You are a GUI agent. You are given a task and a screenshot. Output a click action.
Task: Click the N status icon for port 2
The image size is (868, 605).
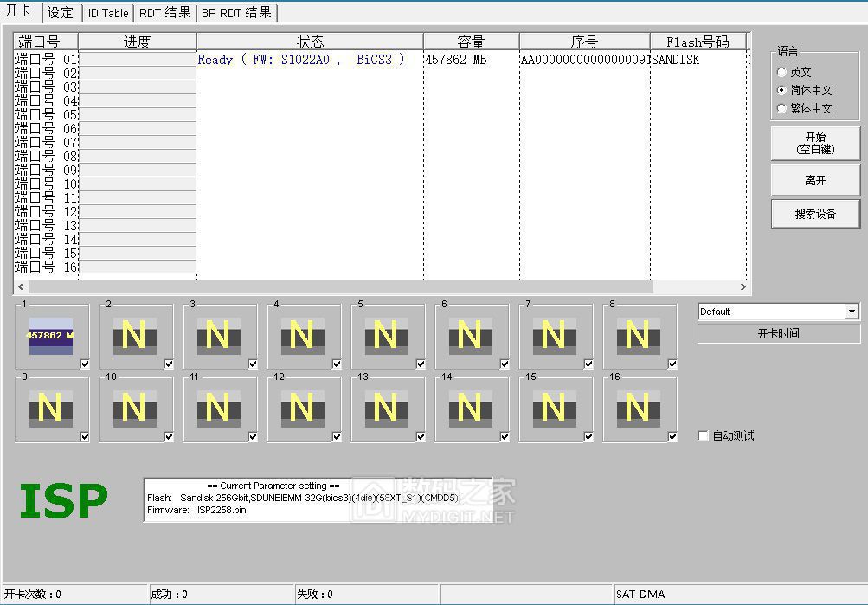click(x=134, y=336)
